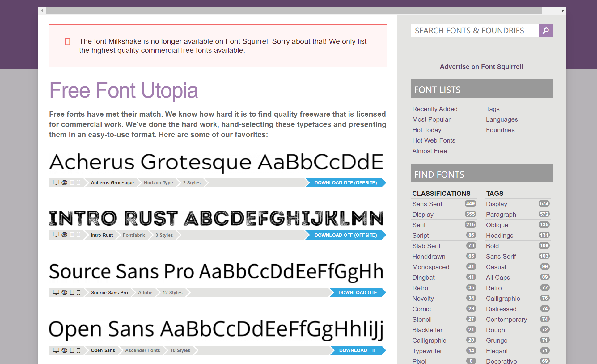The image size is (597, 364).
Task: Select the Grunge tag
Action: click(x=497, y=341)
